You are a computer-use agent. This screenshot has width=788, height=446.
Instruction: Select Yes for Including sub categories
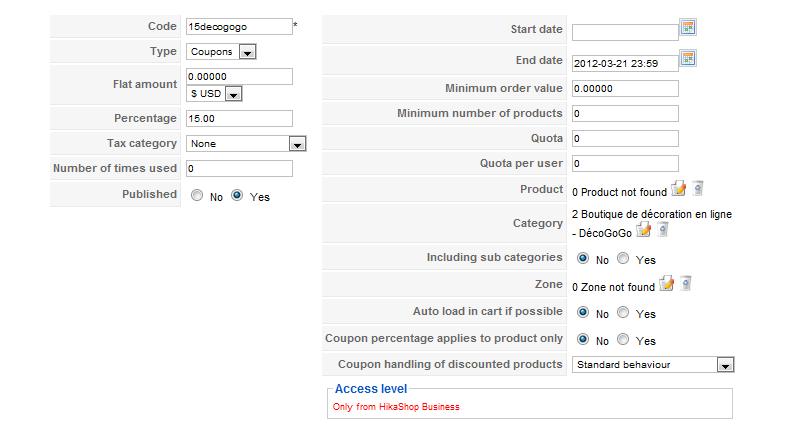point(623,259)
